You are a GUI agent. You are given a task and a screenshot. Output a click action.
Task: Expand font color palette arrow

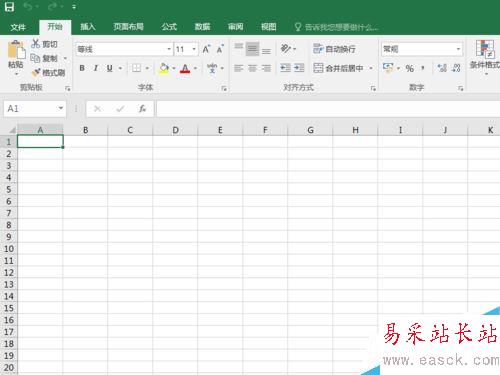(195, 68)
